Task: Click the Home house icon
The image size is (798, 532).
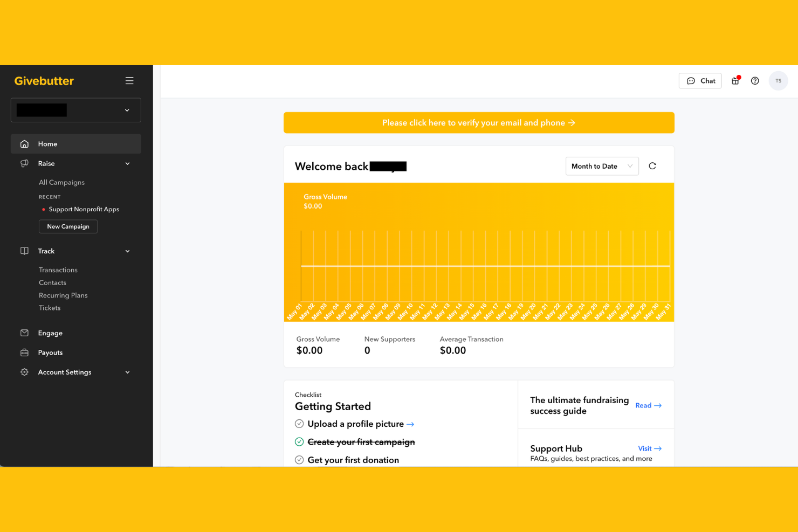Action: point(24,144)
